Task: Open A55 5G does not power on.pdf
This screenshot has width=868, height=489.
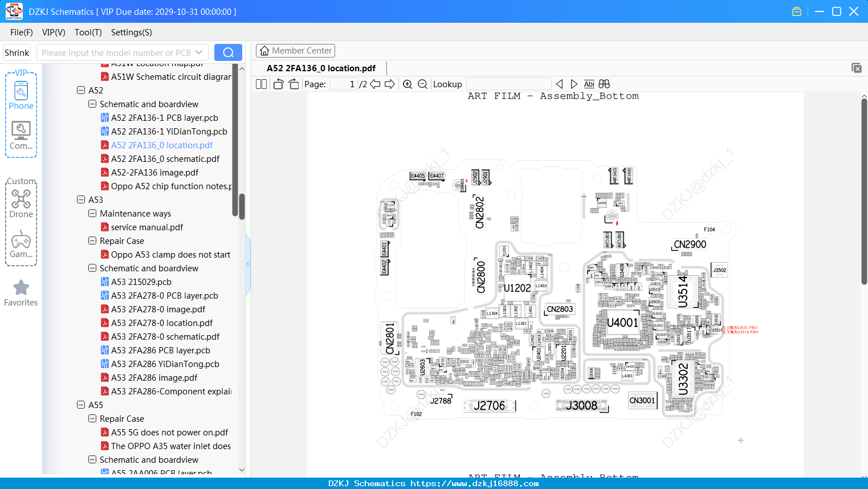Action: coord(170,433)
